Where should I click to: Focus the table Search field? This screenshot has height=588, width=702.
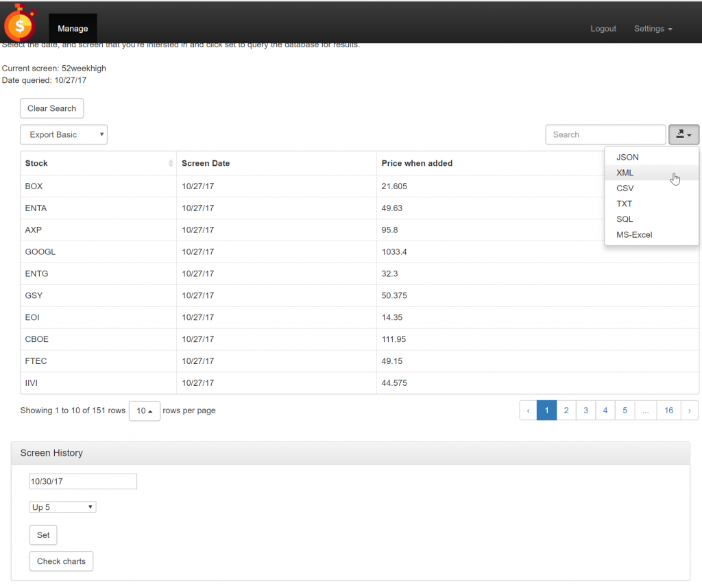606,135
